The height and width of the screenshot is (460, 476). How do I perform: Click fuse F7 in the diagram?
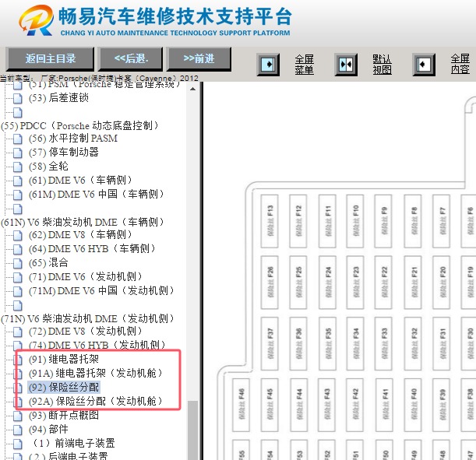441,221
